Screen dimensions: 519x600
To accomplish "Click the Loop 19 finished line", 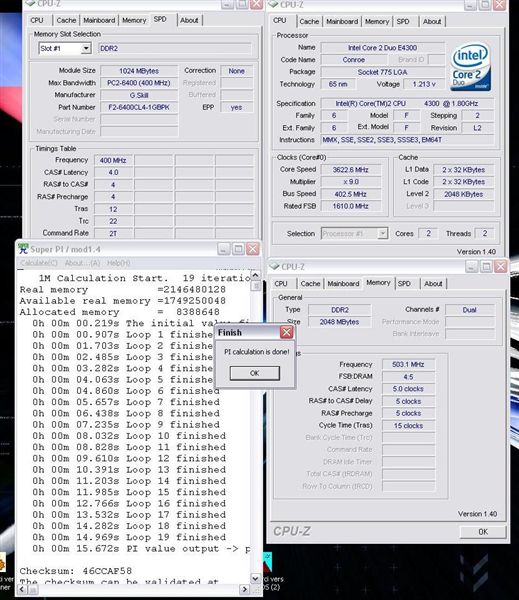I will coord(129,537).
